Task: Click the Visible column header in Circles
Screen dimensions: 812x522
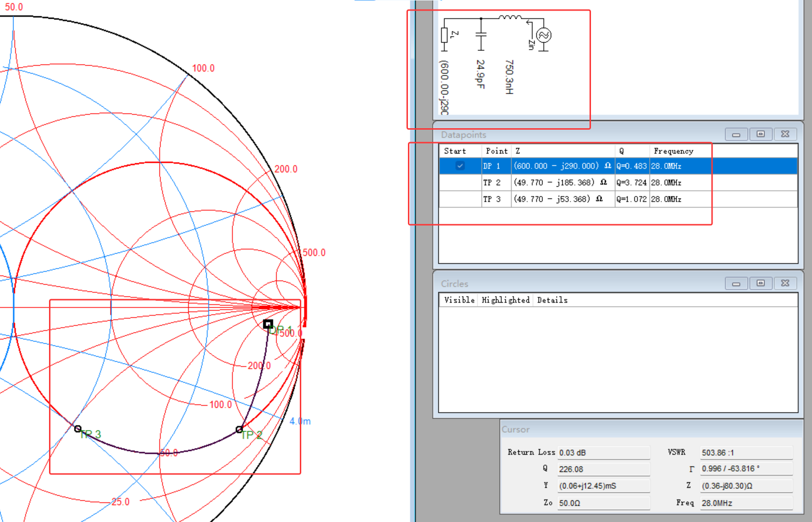Action: 459,300
